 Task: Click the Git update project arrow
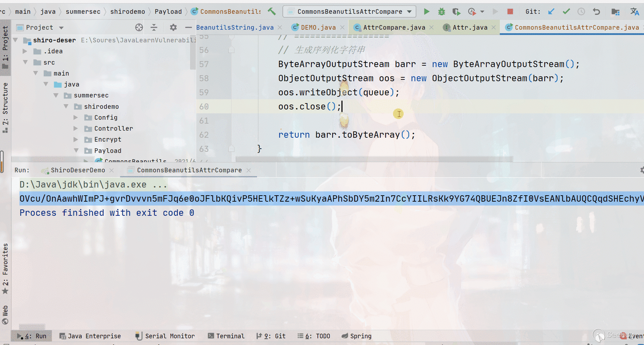coord(551,12)
